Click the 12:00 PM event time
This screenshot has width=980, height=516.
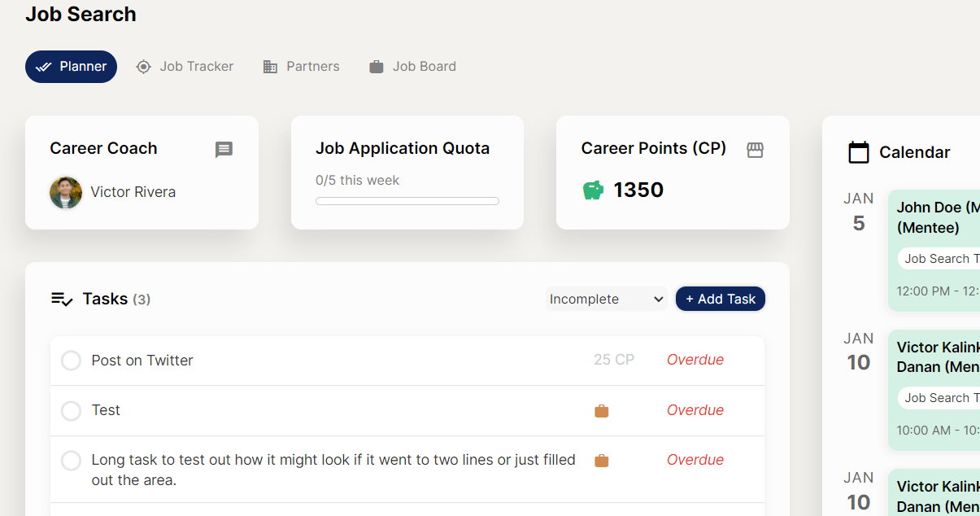click(x=939, y=291)
